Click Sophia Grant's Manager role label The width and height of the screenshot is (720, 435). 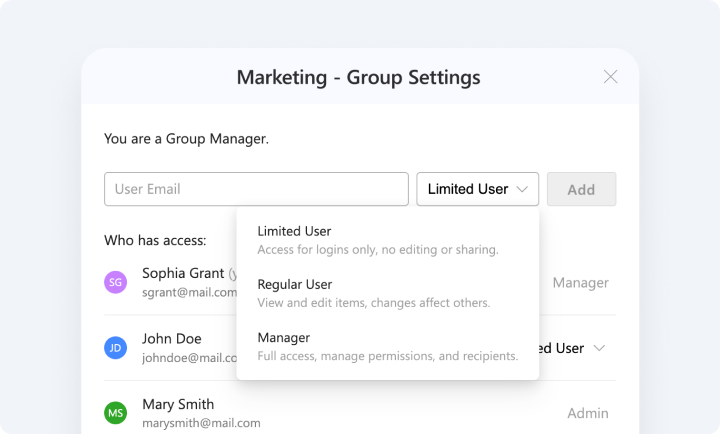pyautogui.click(x=580, y=283)
